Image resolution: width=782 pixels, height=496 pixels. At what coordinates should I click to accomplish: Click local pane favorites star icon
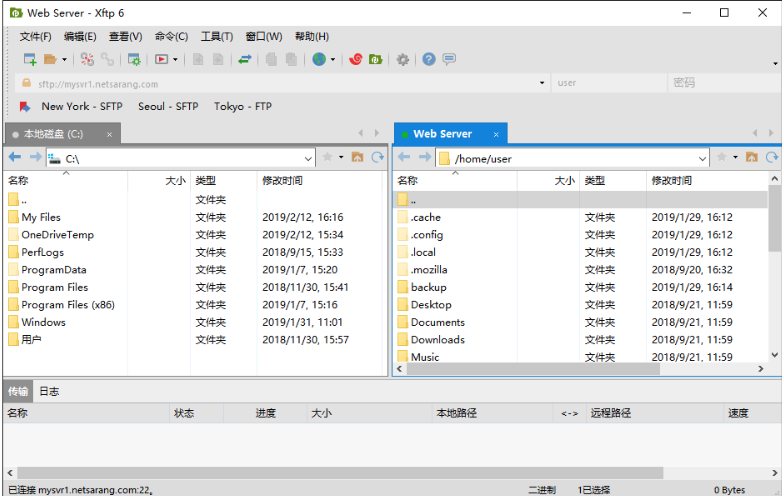pyautogui.click(x=328, y=158)
